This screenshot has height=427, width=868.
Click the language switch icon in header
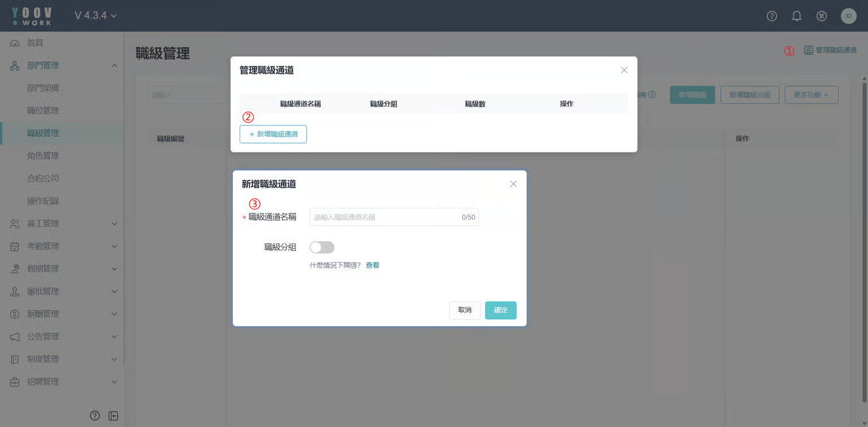point(822,16)
